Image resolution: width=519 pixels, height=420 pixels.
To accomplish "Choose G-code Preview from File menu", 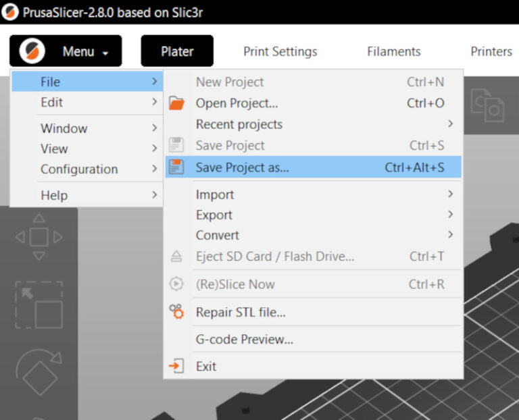I will point(245,340).
